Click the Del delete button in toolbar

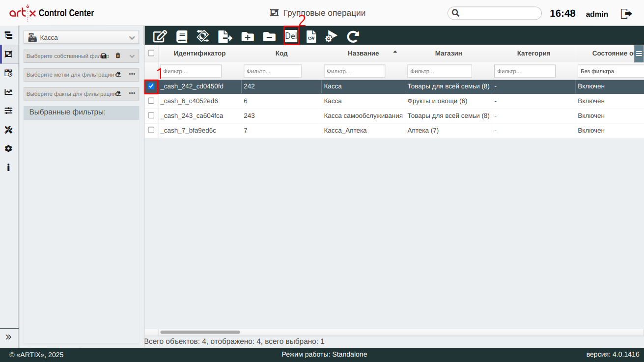(291, 36)
